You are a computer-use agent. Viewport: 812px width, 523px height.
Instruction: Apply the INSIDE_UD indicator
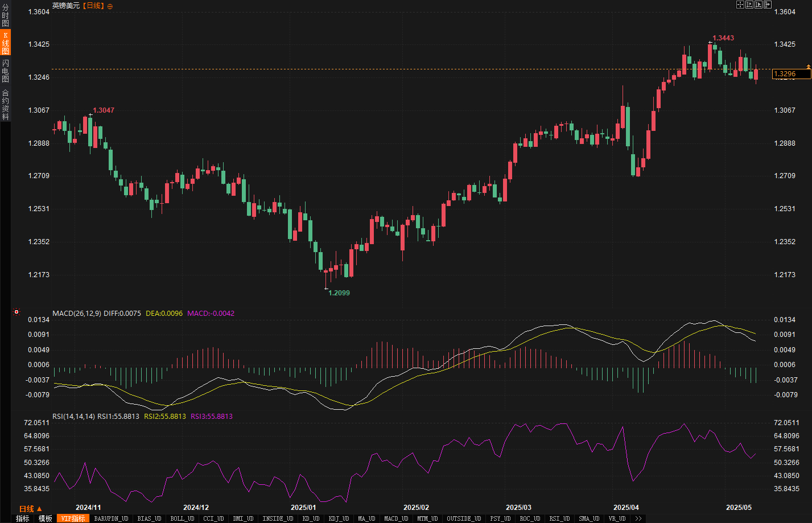point(278,518)
